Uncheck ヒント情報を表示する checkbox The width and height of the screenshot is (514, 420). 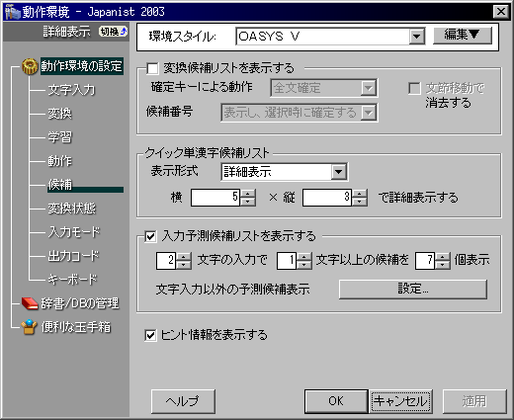[x=150, y=335]
